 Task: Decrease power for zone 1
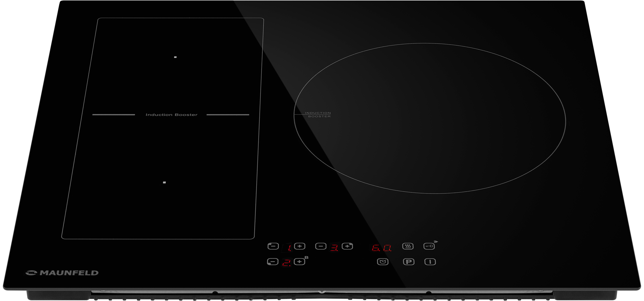coord(273,246)
